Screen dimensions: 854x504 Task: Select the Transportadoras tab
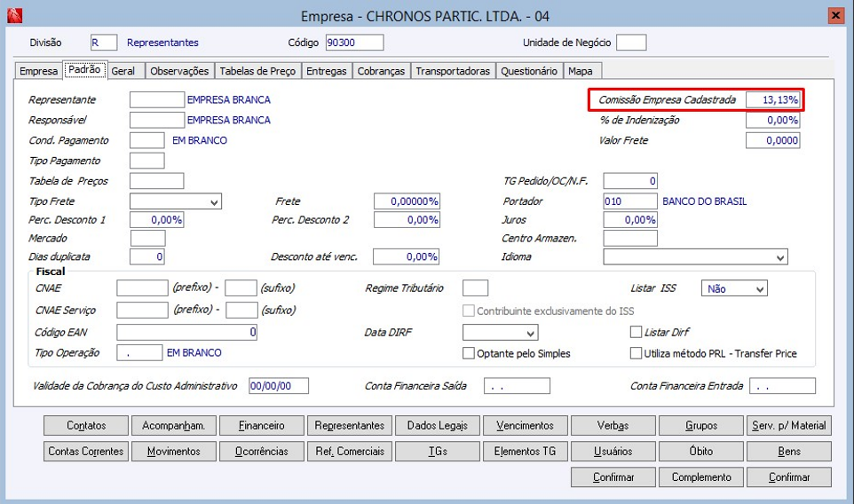[453, 71]
